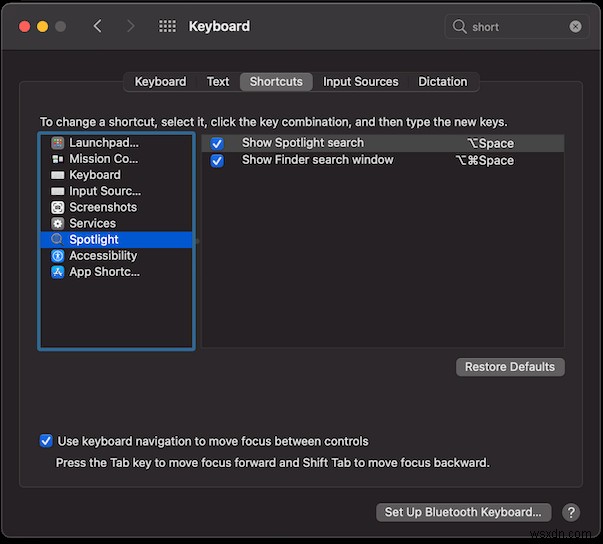Select Input Sourc... in the category list
603x544 pixels.
(116, 191)
